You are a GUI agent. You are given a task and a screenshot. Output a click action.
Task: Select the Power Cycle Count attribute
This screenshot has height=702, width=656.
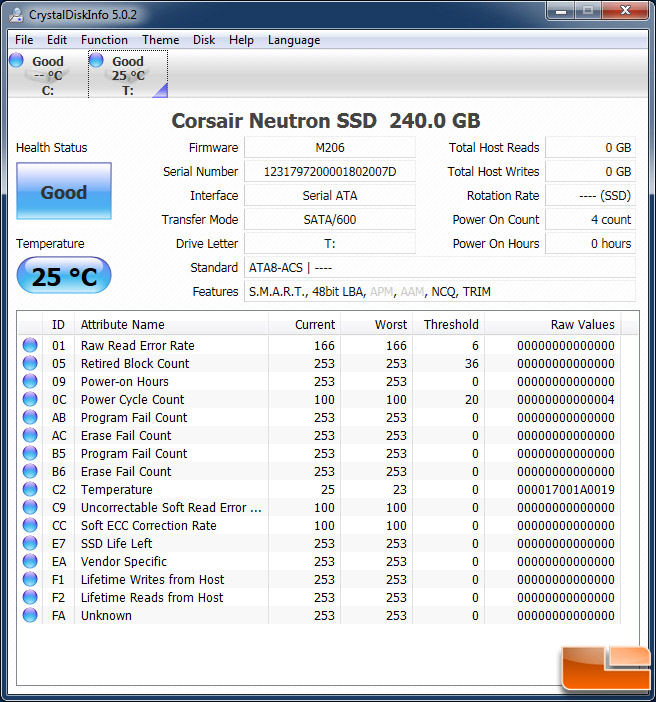click(x=132, y=399)
